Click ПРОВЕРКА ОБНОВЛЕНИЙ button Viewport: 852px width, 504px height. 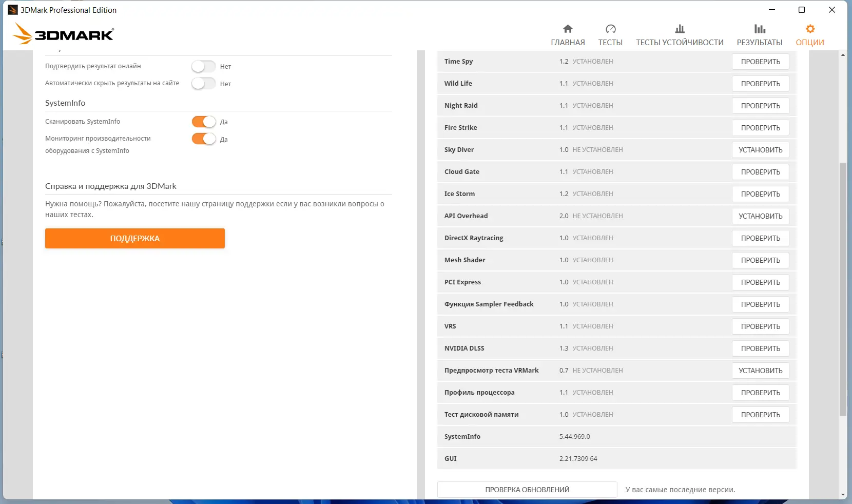(x=527, y=490)
